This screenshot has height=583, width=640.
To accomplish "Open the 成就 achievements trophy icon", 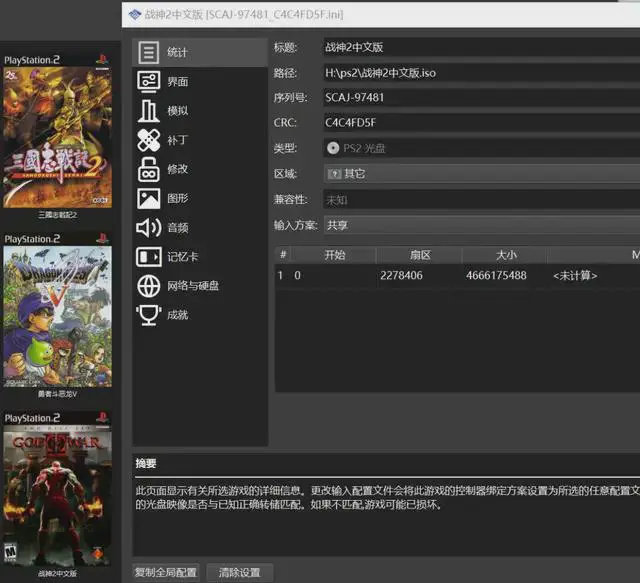I will pyautogui.click(x=149, y=315).
